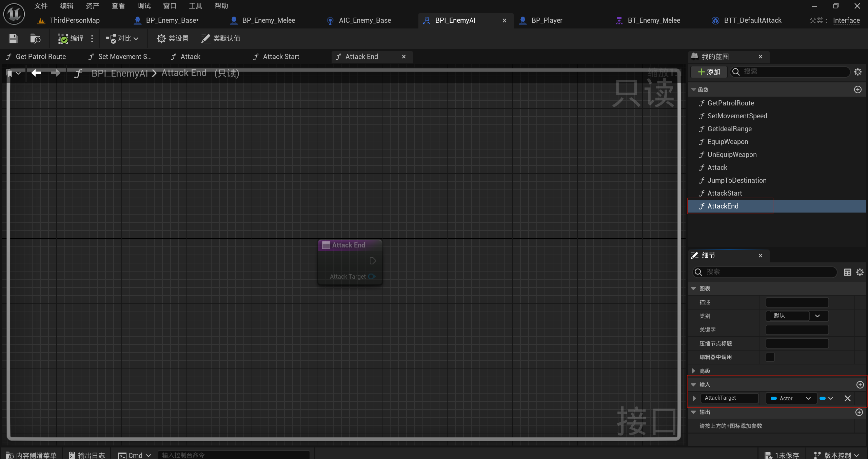Image resolution: width=868 pixels, height=459 pixels.
Task: Click the compile blueprint icon
Action: pos(63,39)
